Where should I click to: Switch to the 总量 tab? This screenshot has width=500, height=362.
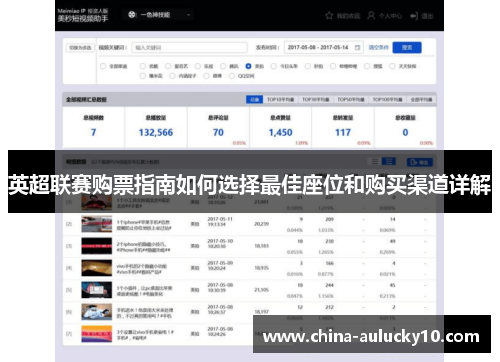254,99
